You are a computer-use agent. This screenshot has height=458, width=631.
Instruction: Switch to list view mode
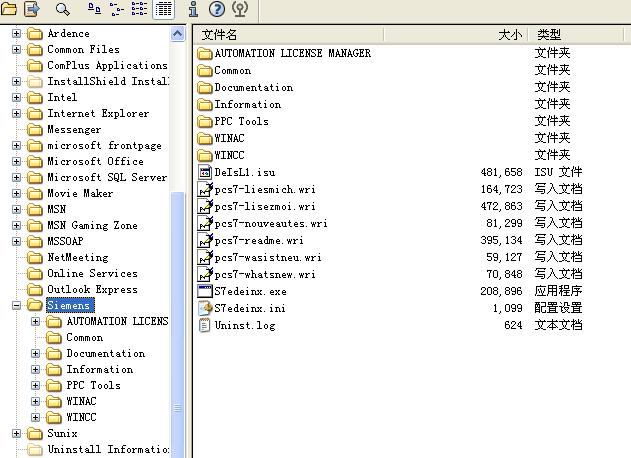(140, 9)
